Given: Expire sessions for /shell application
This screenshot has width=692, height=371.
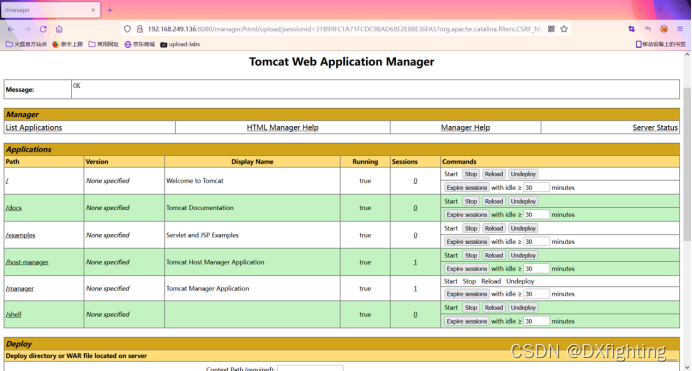Looking at the screenshot, I should coord(466,322).
